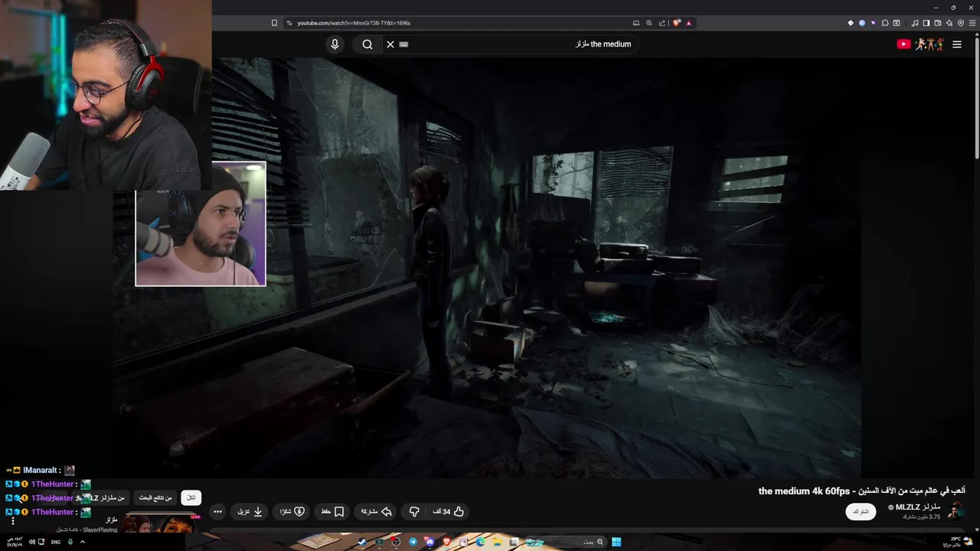Open the Brave Shields lion icon

pyautogui.click(x=677, y=23)
